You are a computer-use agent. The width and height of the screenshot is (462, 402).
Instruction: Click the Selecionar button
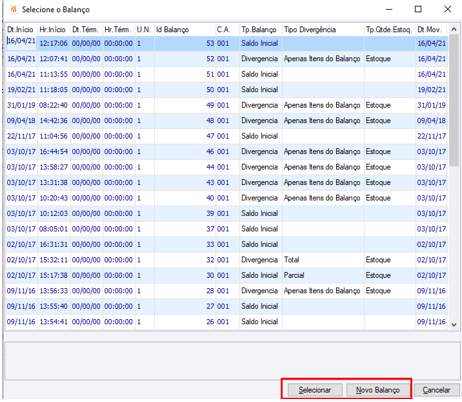click(315, 390)
